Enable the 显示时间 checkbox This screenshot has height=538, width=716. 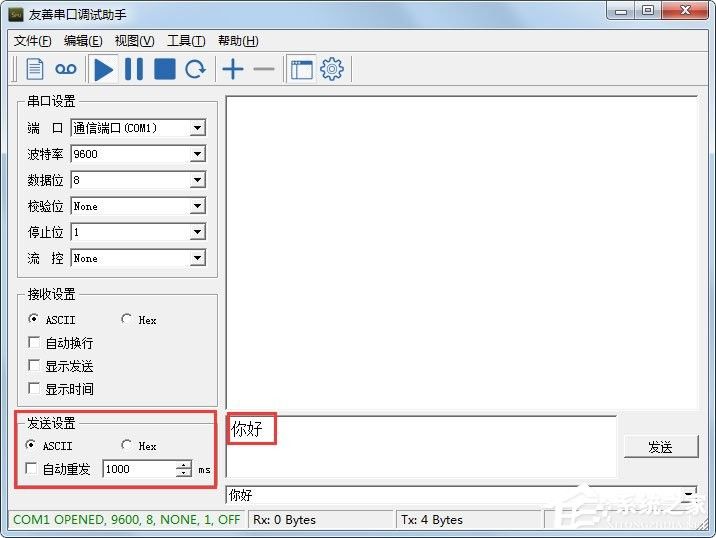pos(33,389)
